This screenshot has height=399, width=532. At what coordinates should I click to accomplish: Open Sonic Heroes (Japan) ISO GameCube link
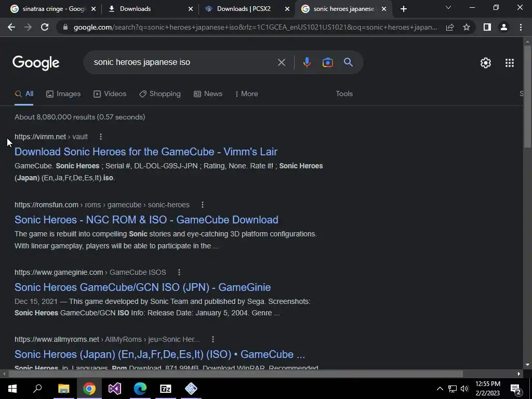(x=159, y=354)
